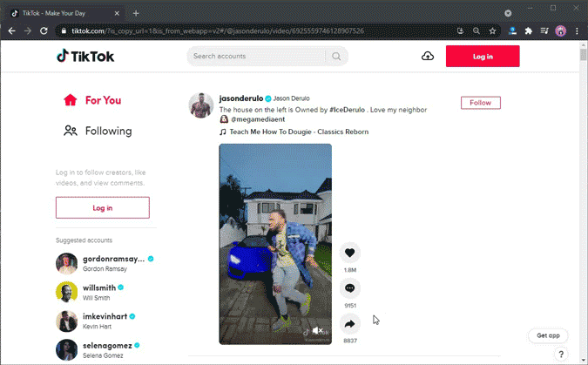Click the Jason Derulo display name text
Image resolution: width=588 pixels, height=365 pixels.
[x=291, y=98]
